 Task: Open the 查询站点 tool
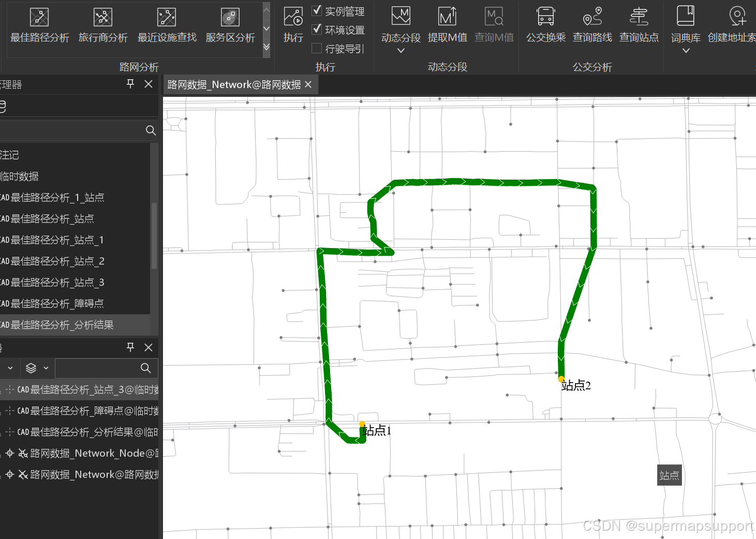[639, 25]
